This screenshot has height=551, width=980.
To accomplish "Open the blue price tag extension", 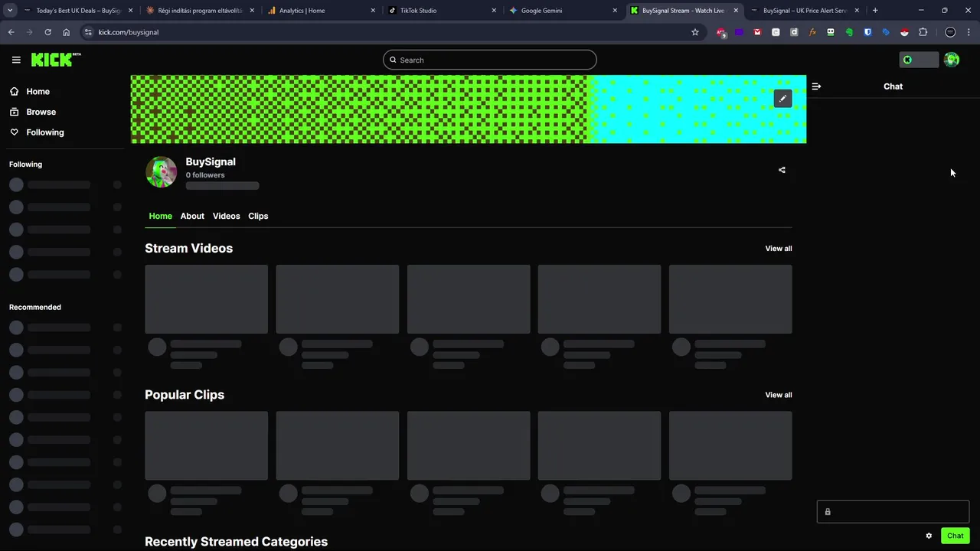I will click(886, 32).
